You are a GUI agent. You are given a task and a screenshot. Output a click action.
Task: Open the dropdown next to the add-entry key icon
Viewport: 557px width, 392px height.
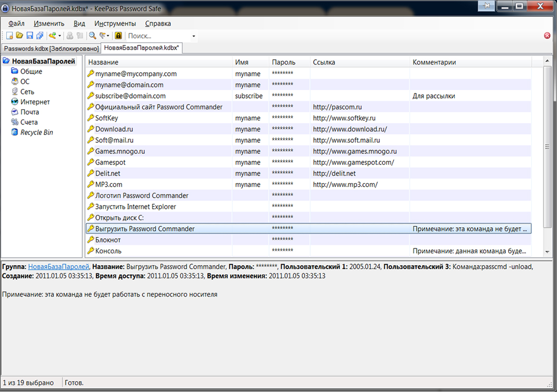click(x=60, y=36)
